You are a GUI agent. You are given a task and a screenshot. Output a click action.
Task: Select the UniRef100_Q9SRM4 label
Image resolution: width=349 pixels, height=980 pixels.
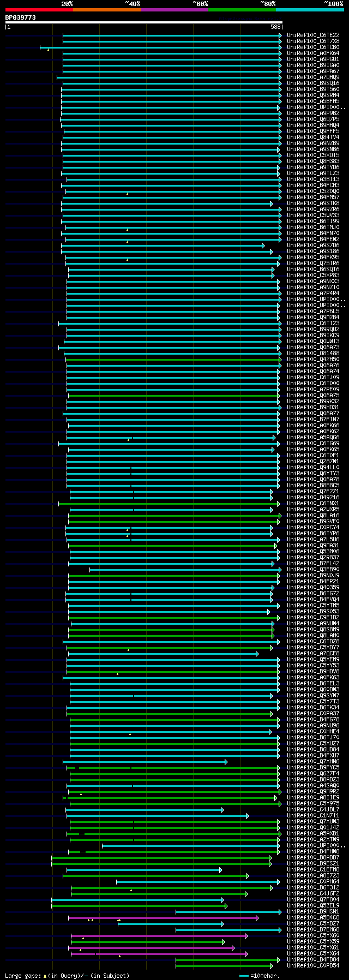click(x=313, y=95)
